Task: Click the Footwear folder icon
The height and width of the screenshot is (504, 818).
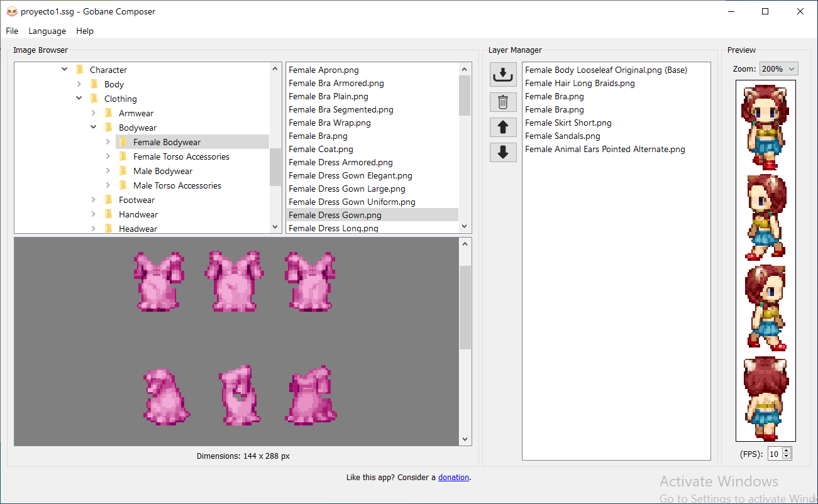Action: tap(109, 200)
